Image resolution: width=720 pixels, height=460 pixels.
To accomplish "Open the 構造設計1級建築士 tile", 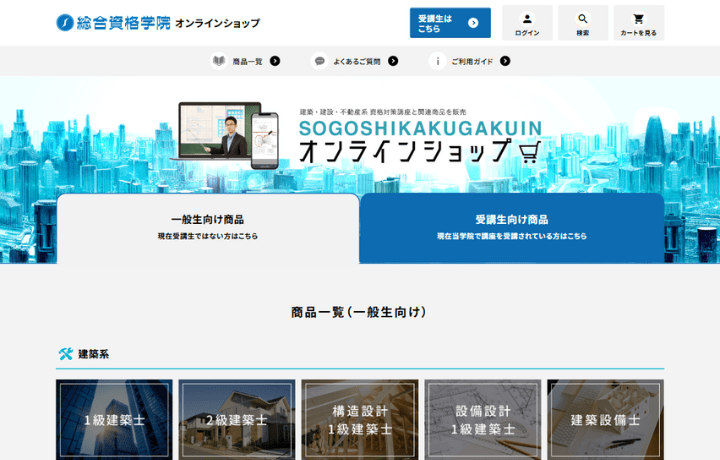I will click(x=360, y=420).
